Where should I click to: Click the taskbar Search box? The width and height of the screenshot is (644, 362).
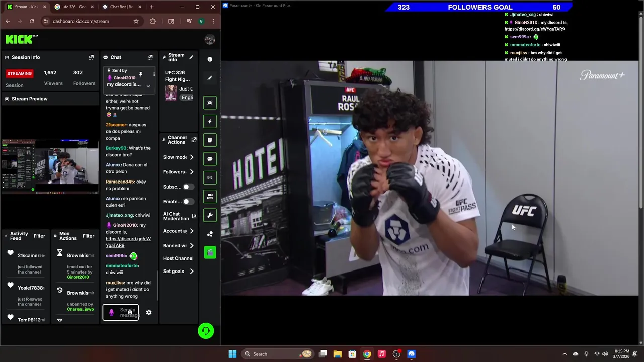[278, 354]
